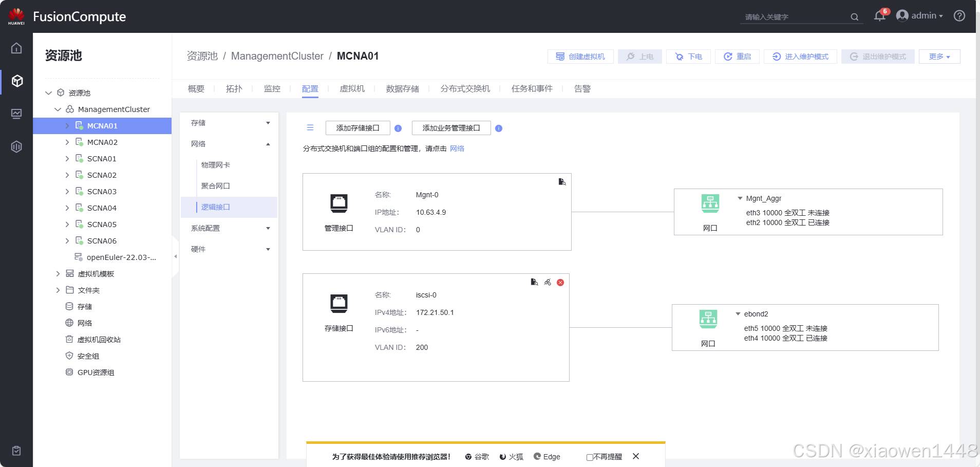Screen dimensions: 980x467
Task: Switch to the 虚拟机 tab
Action: [352, 89]
